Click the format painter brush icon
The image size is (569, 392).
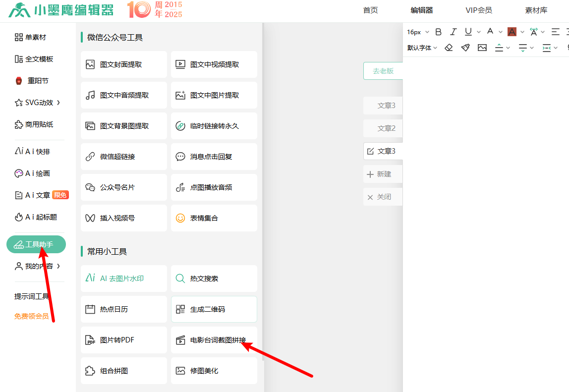(465, 48)
